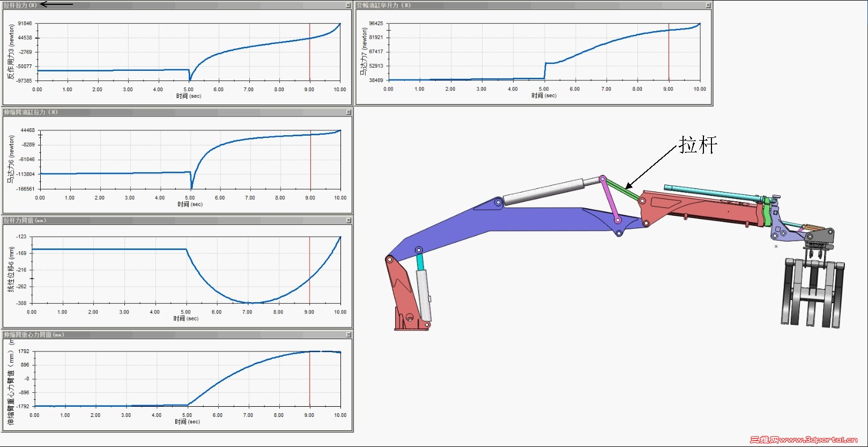Click the 91846 axis value in 拉杆拉力 plot
868x447 pixels.
pos(25,24)
